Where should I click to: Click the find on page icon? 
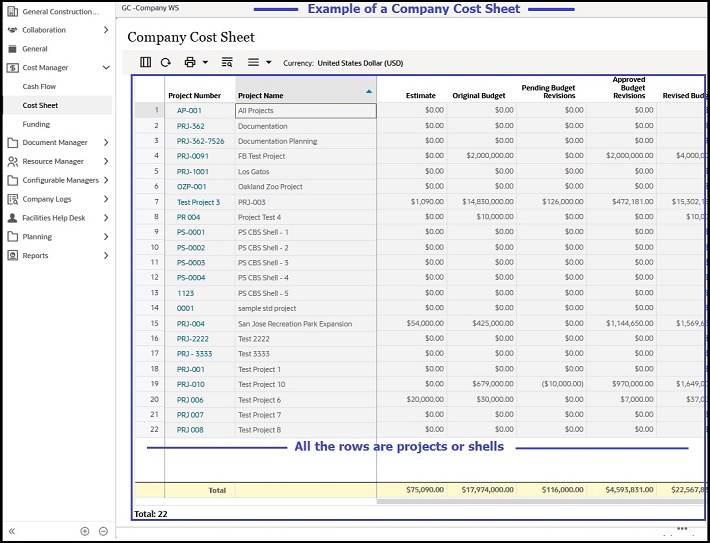coord(227,62)
